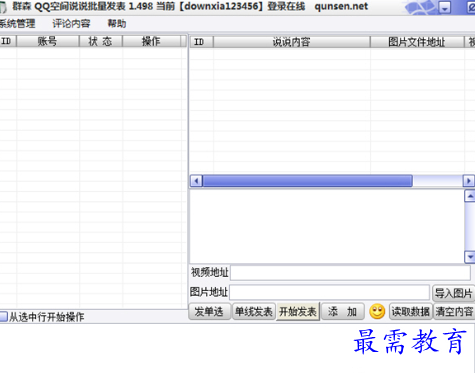This screenshot has height=373, width=475.
Task: Click the 读取数据 button
Action: [x=410, y=312]
